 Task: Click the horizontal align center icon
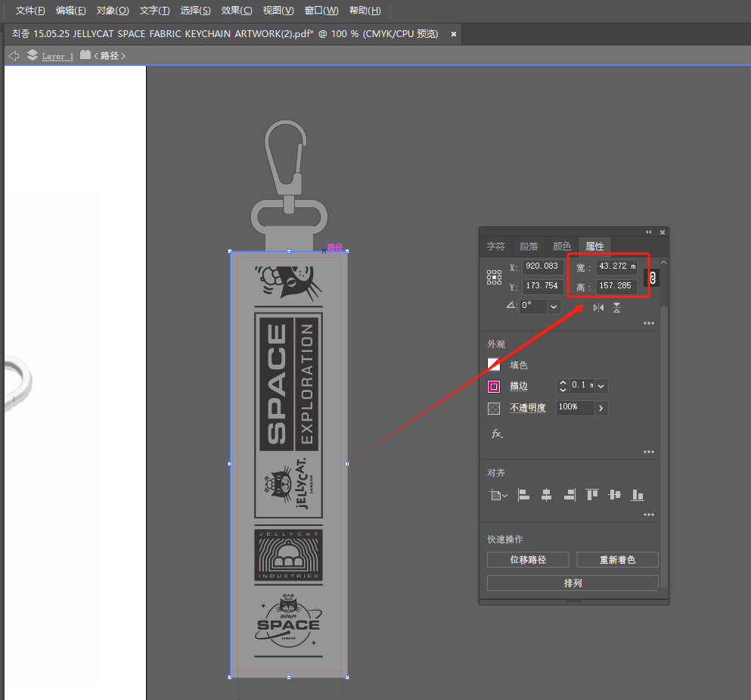point(546,495)
